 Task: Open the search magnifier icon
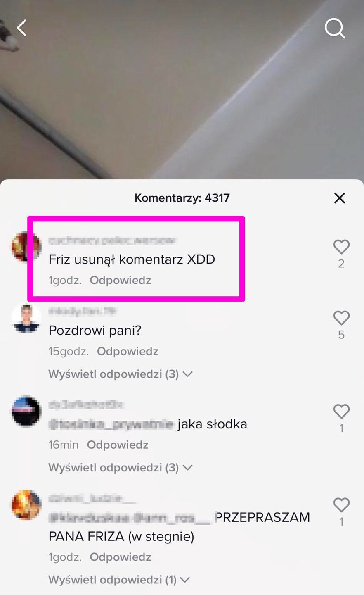[x=335, y=28]
